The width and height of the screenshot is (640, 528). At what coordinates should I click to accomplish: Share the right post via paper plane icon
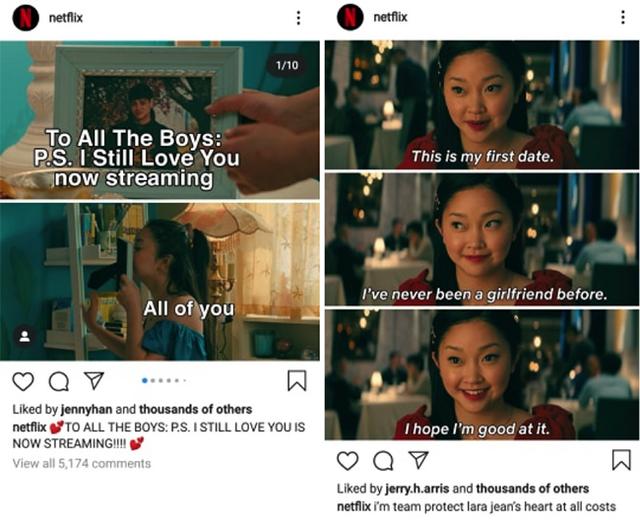point(418,459)
